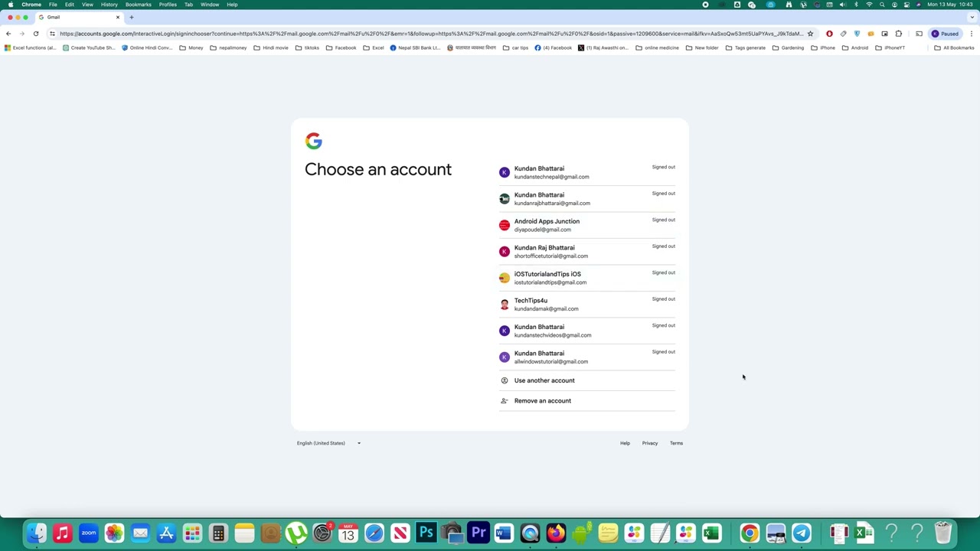Open the History menu
This screenshot has height=551, width=980.
(x=109, y=5)
